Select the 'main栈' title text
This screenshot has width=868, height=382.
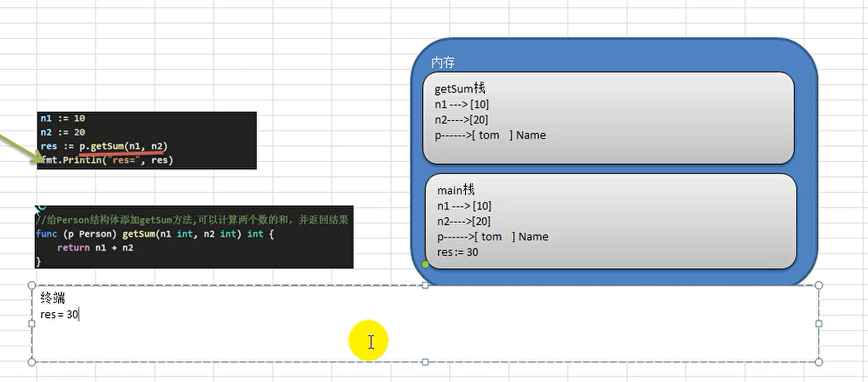[x=456, y=190]
